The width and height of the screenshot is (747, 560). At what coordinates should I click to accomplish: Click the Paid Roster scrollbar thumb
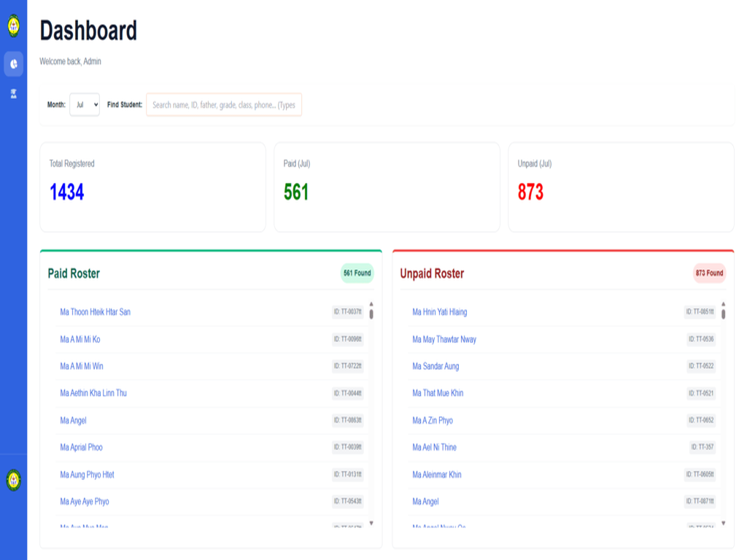371,314
